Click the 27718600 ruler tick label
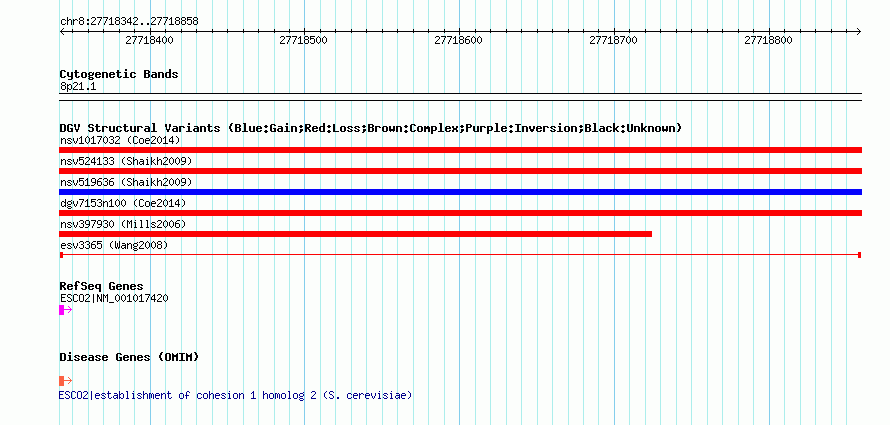This screenshot has width=890, height=425. point(458,40)
